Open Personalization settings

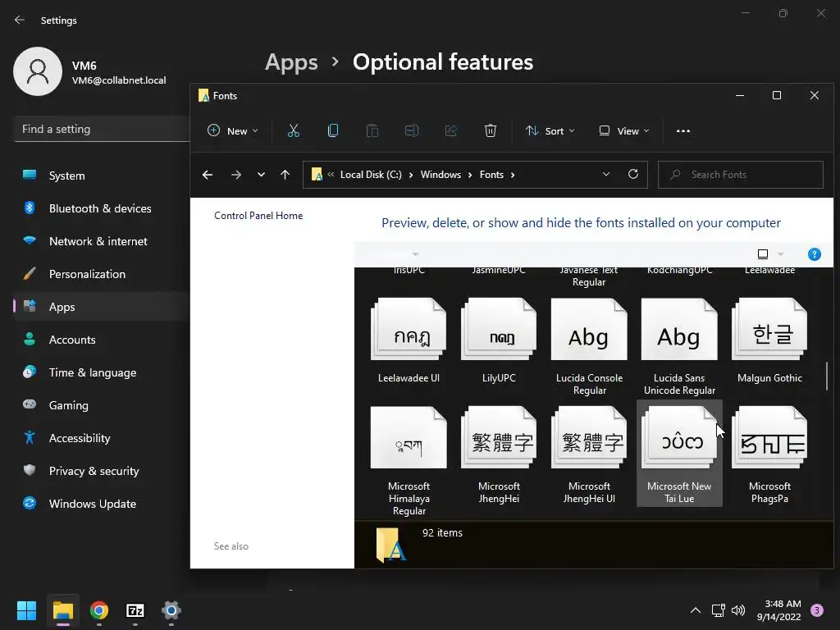(102, 274)
